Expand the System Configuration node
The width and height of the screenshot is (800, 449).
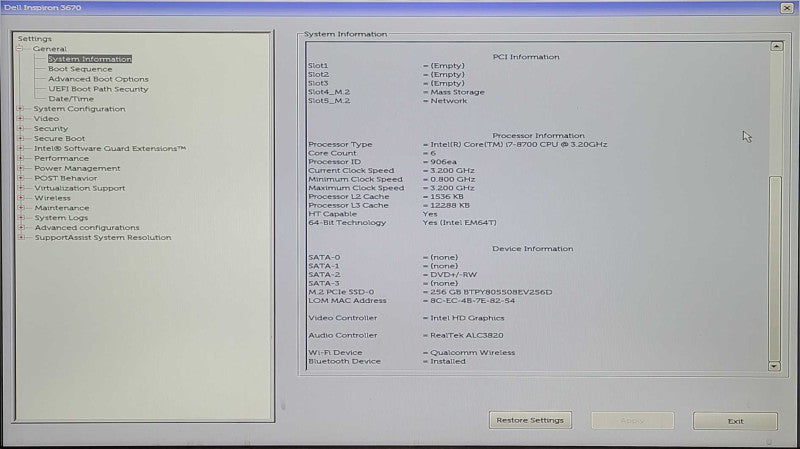20,109
